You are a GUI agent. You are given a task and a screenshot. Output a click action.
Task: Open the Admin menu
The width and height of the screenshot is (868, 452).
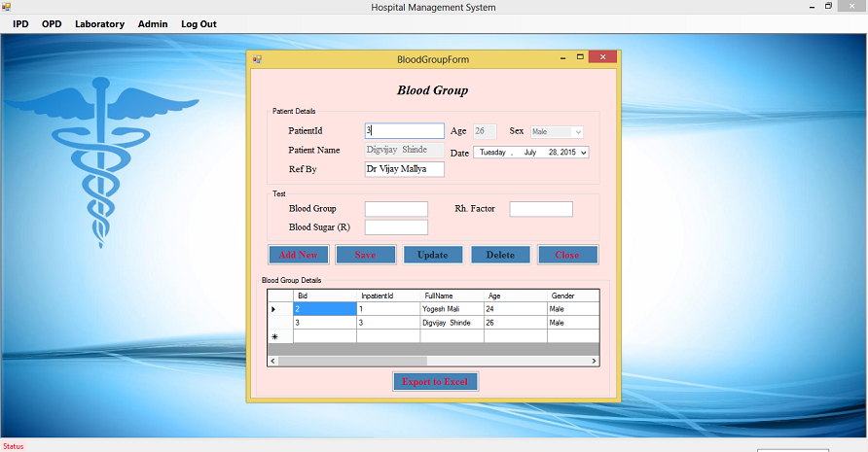153,24
